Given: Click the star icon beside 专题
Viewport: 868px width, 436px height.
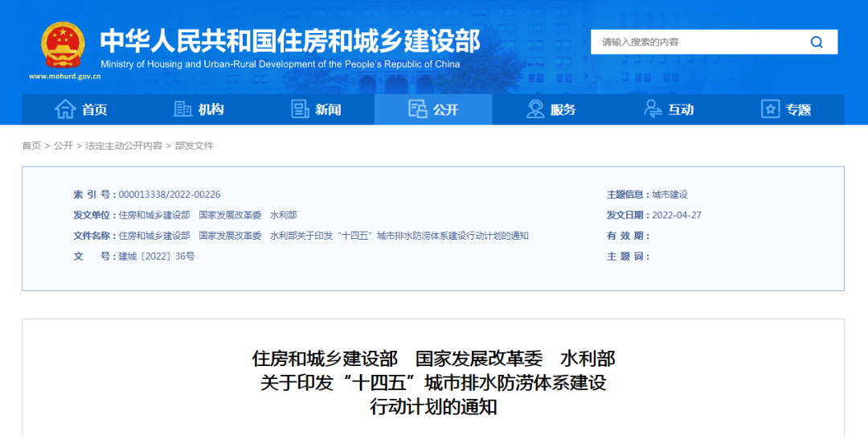Looking at the screenshot, I should point(770,109).
